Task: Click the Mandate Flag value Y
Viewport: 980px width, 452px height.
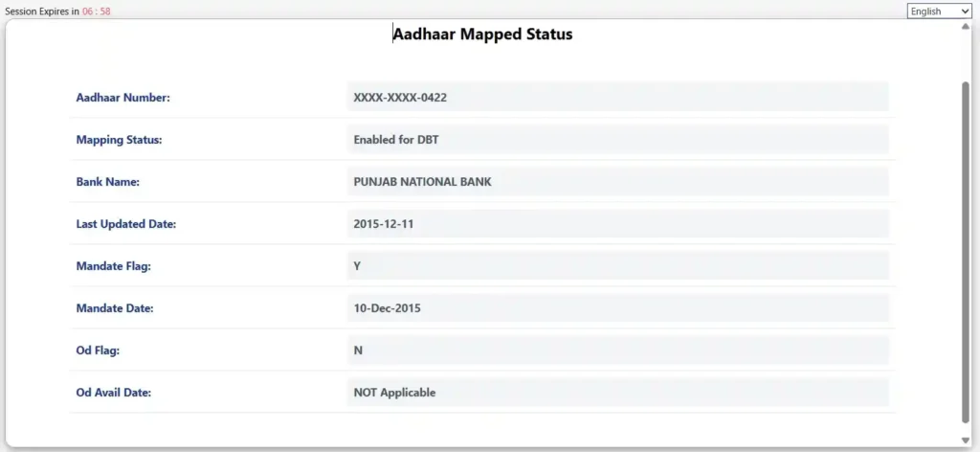Action: click(x=617, y=265)
